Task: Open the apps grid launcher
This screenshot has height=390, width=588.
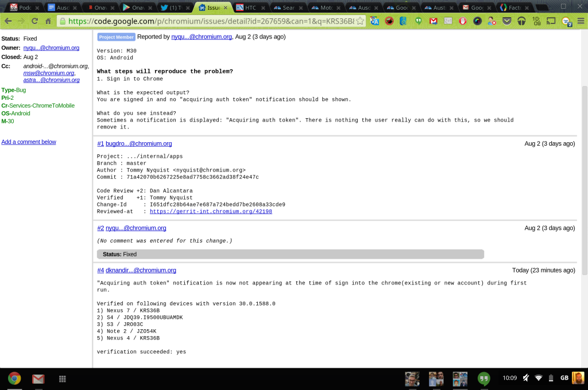Action: [62, 379]
